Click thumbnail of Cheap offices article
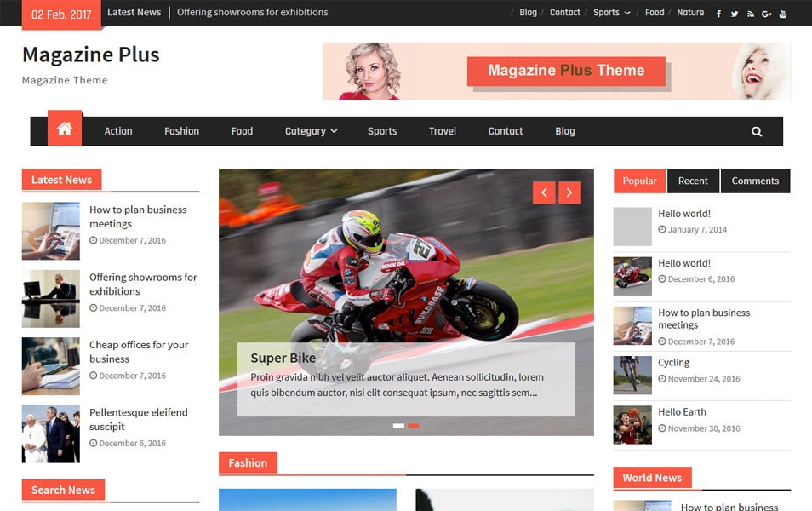The width and height of the screenshot is (812, 511). pyautogui.click(x=51, y=366)
